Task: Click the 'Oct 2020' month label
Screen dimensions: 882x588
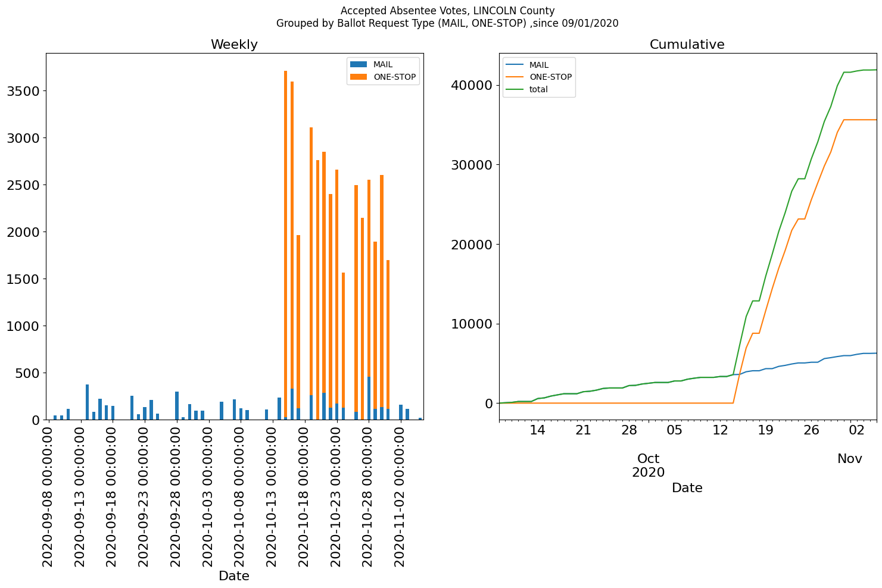Action: tap(648, 465)
